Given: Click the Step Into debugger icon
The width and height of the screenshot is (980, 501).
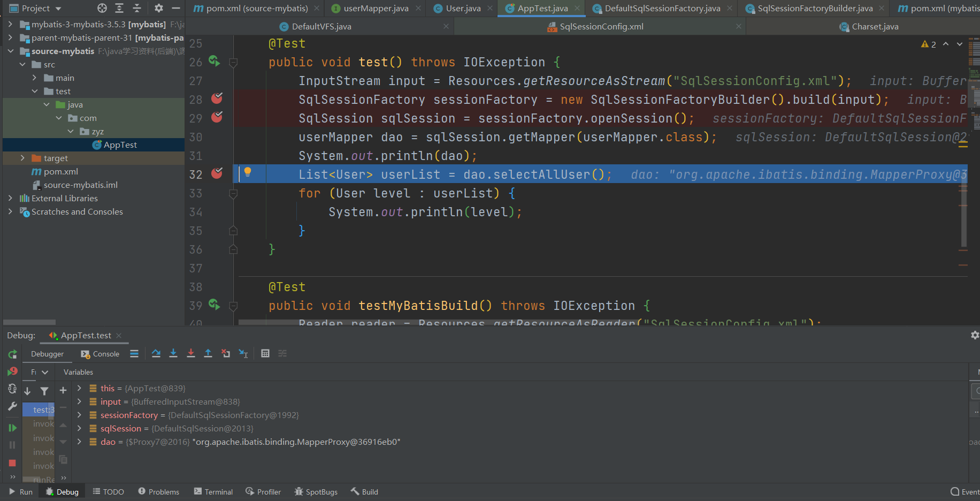Looking at the screenshot, I should [x=173, y=353].
